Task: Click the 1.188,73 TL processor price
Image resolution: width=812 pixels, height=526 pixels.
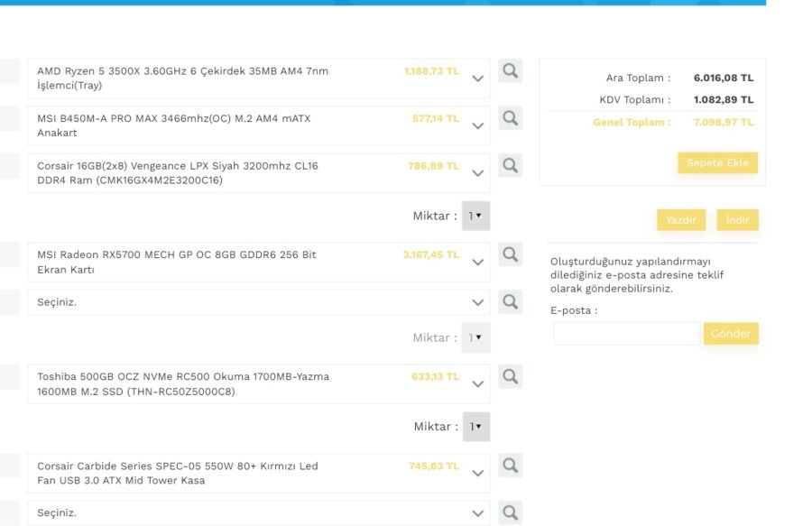Action: pyautogui.click(x=431, y=71)
